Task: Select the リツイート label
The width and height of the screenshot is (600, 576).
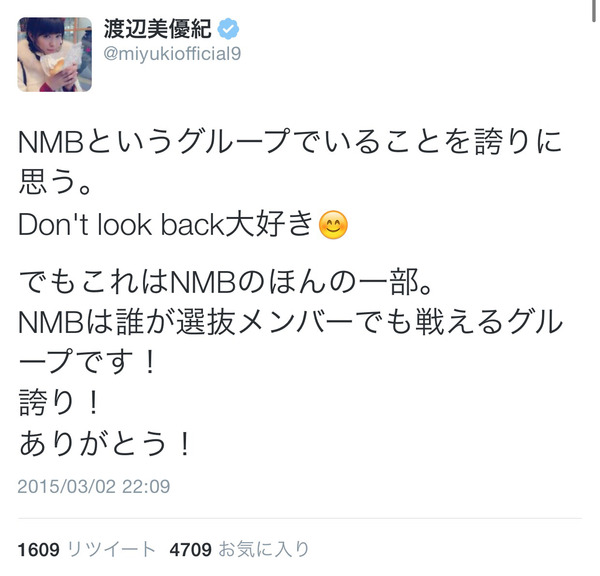Action: (111, 550)
